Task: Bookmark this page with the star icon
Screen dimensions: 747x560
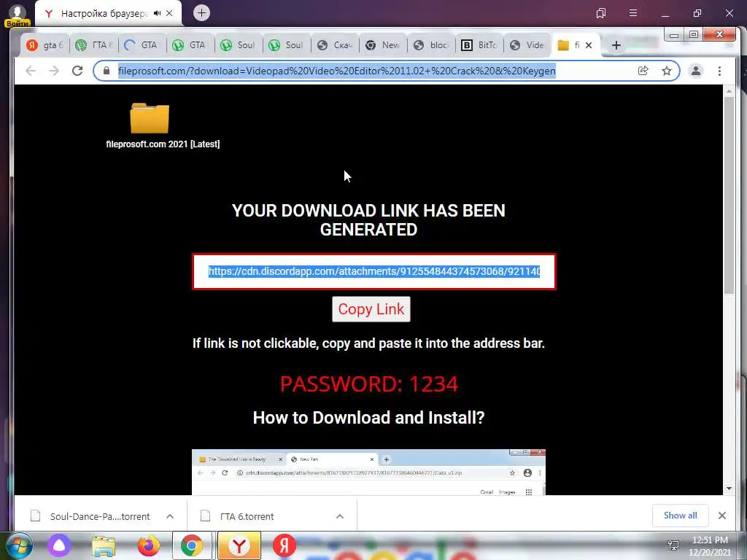Action: point(667,71)
